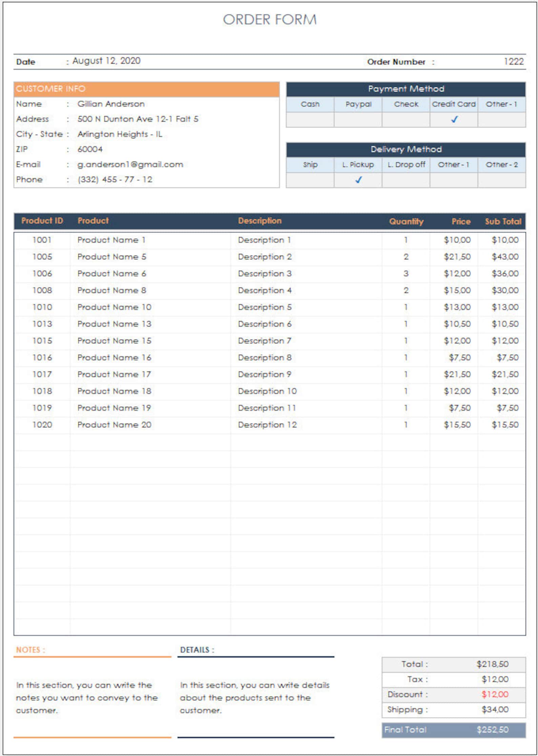Click the DETAILS section heading

click(x=197, y=650)
